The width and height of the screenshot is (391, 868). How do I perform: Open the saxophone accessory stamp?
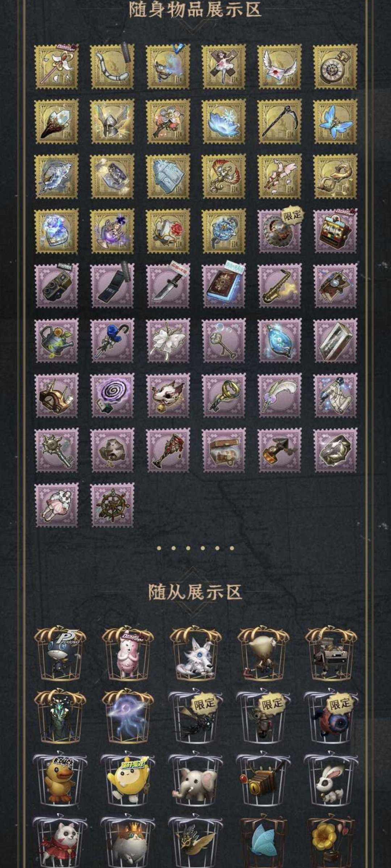[x=279, y=286]
